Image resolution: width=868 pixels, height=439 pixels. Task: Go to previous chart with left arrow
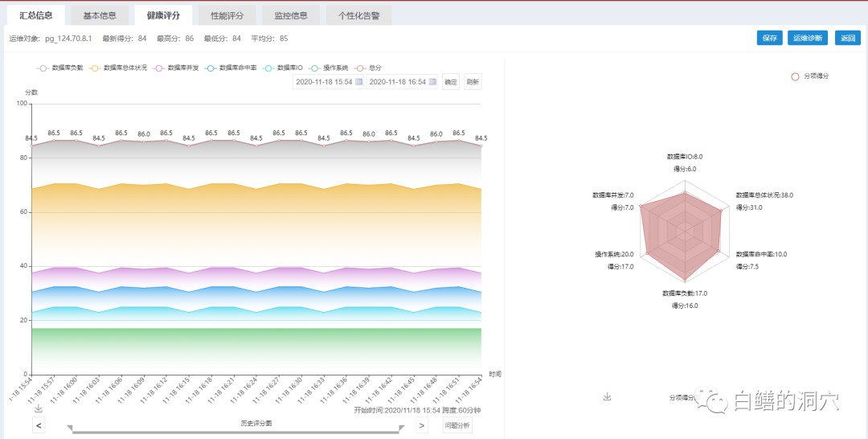coord(39,425)
